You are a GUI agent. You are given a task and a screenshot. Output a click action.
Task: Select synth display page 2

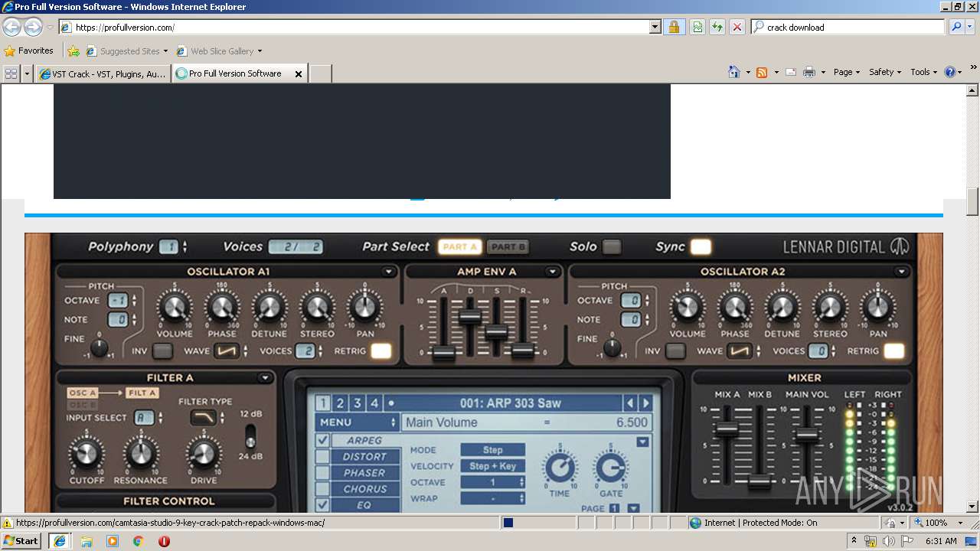340,403
